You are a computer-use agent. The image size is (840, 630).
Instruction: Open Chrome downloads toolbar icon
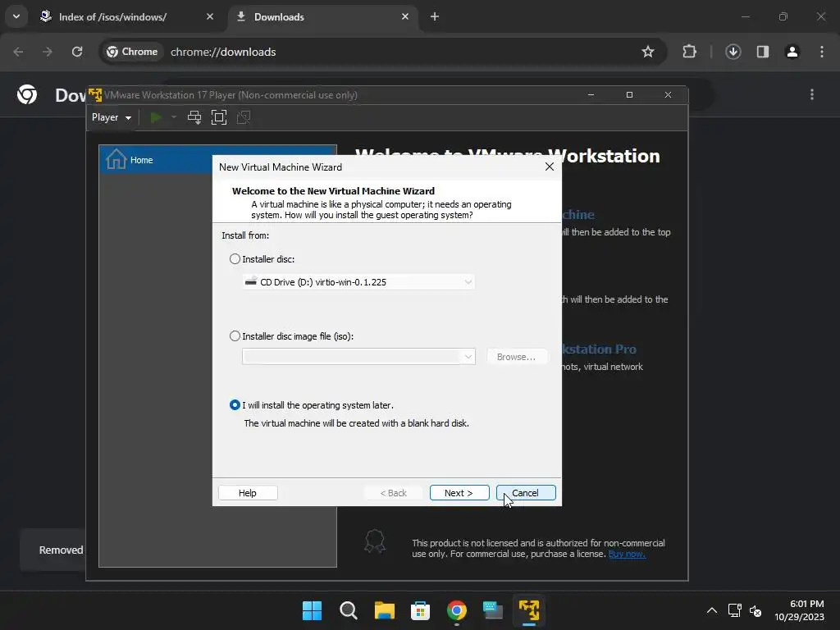click(x=733, y=52)
